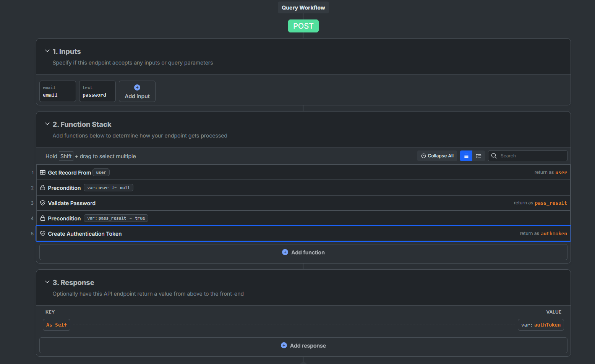Image resolution: width=595 pixels, height=364 pixels.
Task: Click the plus icon next to Add function
Action: coord(285,252)
